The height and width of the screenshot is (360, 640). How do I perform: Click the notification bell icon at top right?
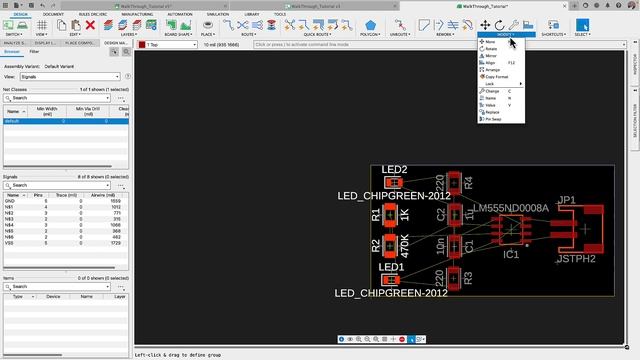tap(607, 6)
